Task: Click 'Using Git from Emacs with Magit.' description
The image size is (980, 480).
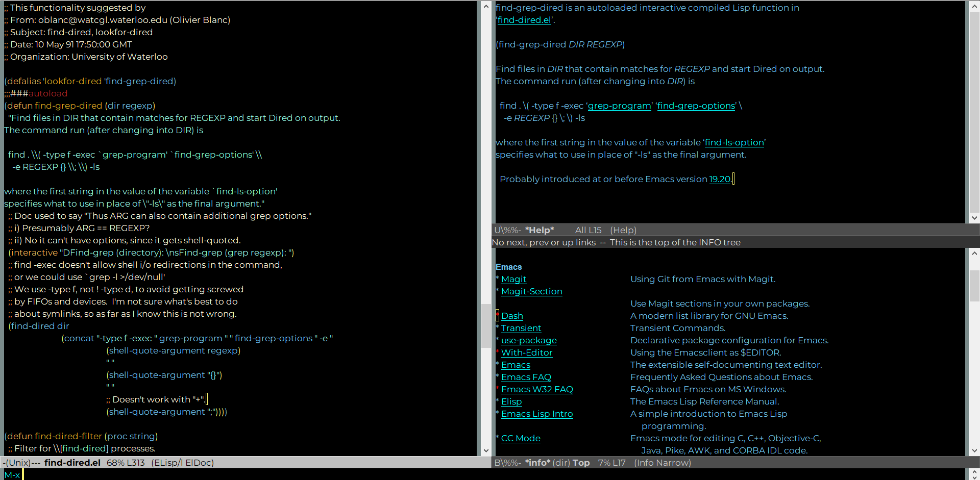Action: coord(703,279)
